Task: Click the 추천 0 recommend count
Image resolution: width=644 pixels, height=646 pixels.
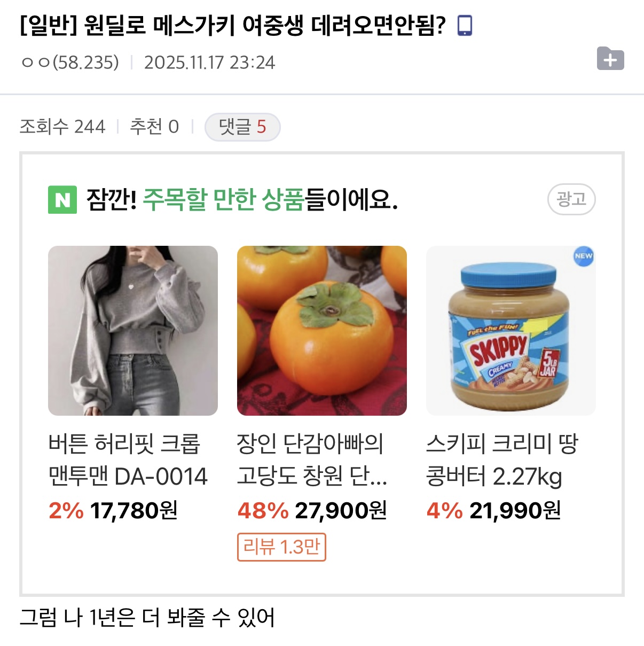Action: point(154,127)
